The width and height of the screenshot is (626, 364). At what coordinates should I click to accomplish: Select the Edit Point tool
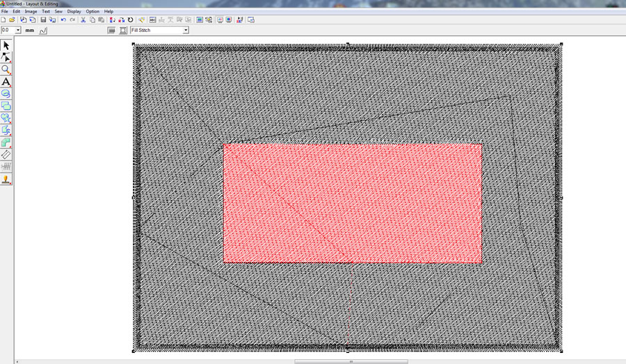[x=6, y=58]
